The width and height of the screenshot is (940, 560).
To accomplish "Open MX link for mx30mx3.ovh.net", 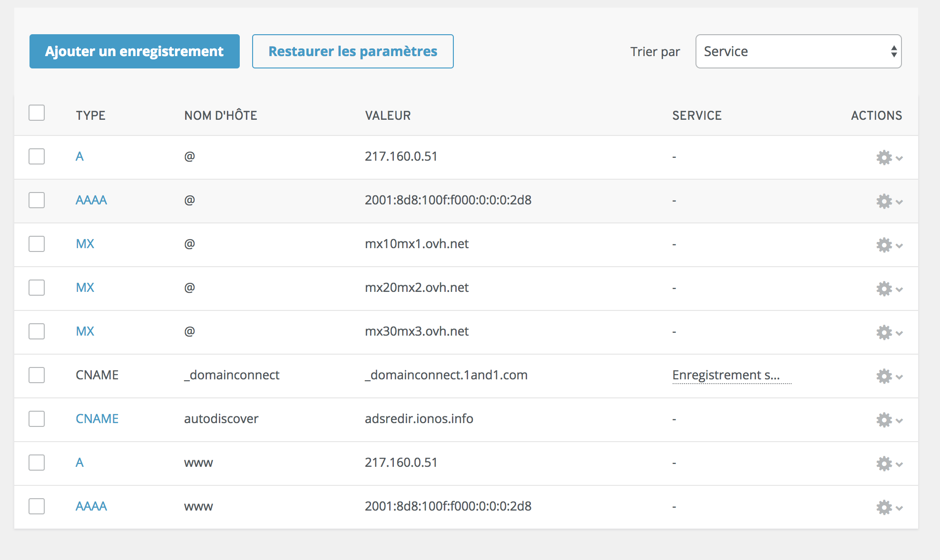I will 85,331.
